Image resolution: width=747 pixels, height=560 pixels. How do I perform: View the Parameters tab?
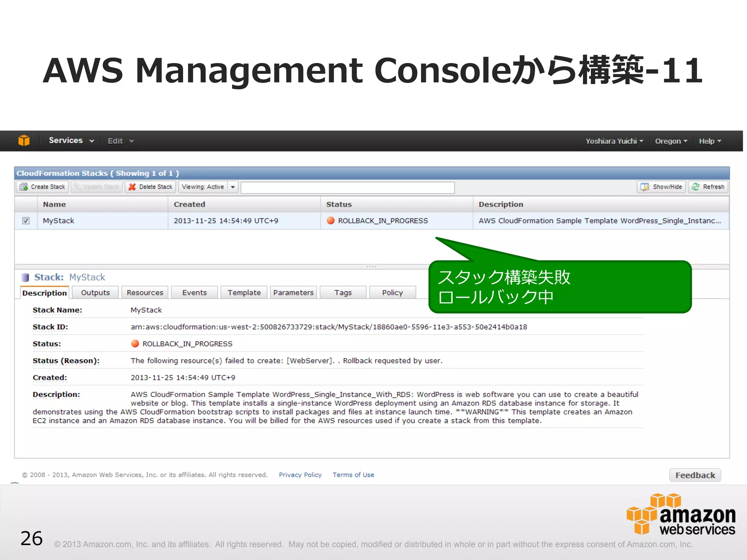pyautogui.click(x=293, y=292)
